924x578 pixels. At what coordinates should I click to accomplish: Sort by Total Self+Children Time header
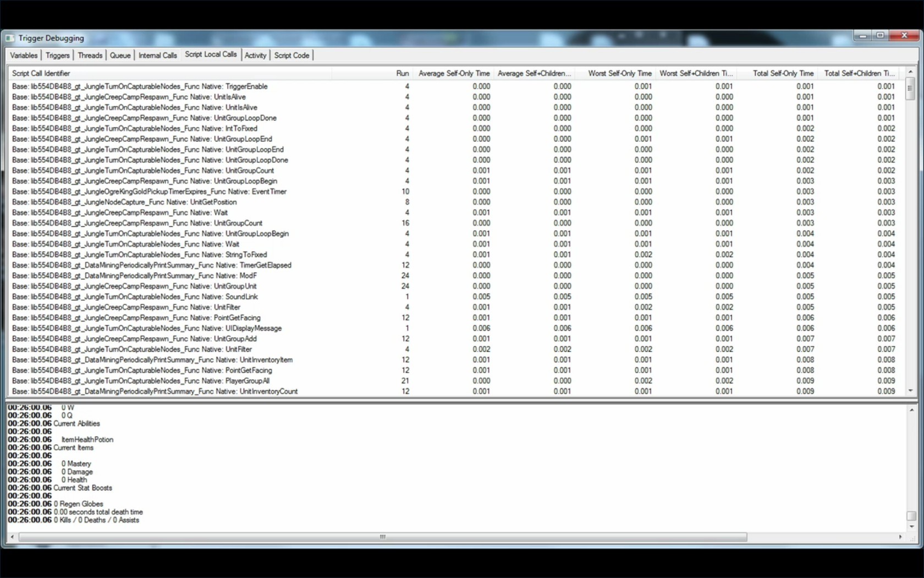[859, 73]
